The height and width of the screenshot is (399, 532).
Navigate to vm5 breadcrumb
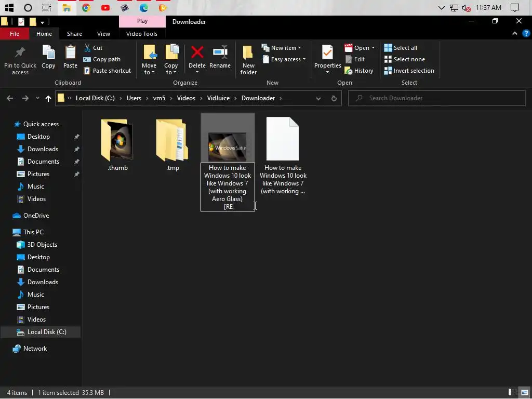[x=159, y=98]
